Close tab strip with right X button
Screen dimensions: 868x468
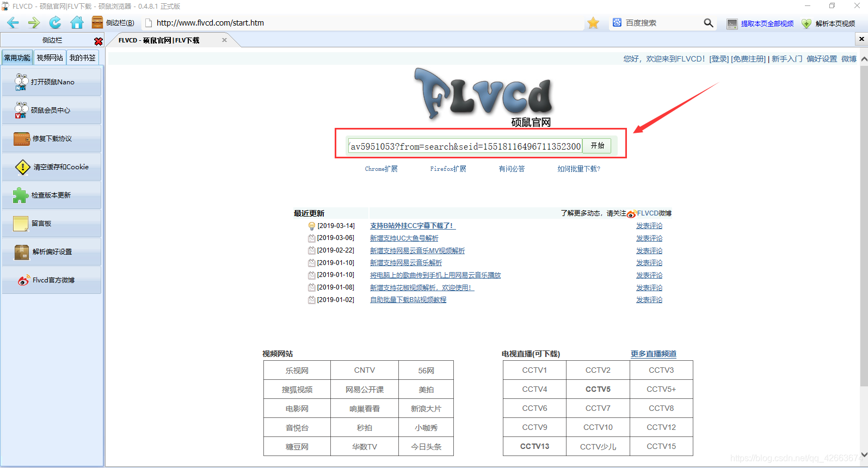click(861, 39)
